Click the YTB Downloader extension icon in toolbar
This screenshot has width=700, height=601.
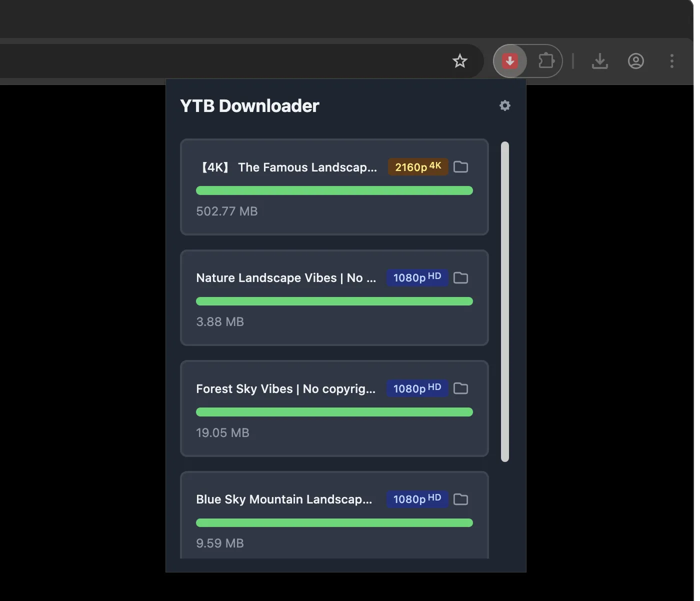[x=510, y=61]
